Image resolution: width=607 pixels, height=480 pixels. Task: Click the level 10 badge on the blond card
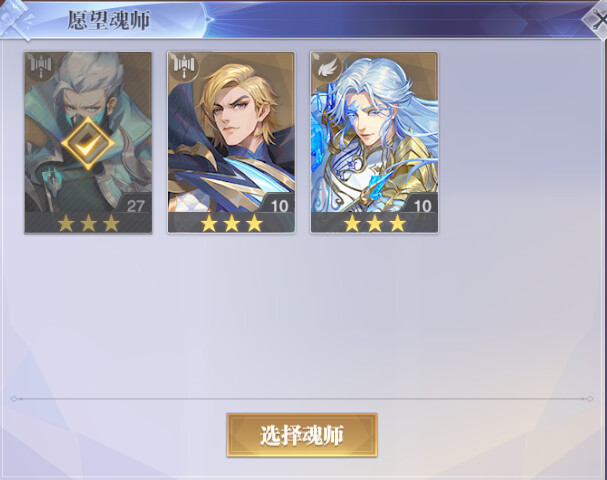278,204
